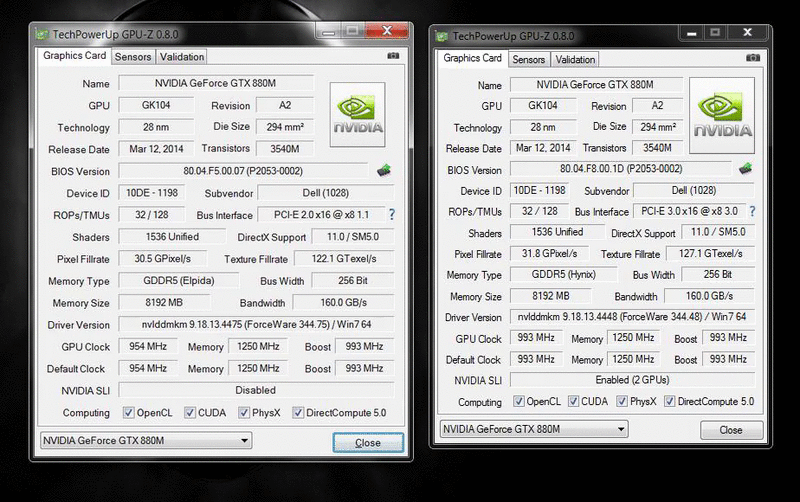800x502 pixels.
Task: Open Validation tab in right window
Action: tap(575, 60)
